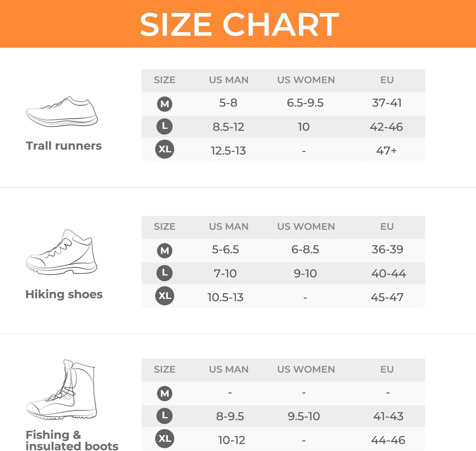Click the US WOMEN header in hiking shoes table

(x=306, y=227)
